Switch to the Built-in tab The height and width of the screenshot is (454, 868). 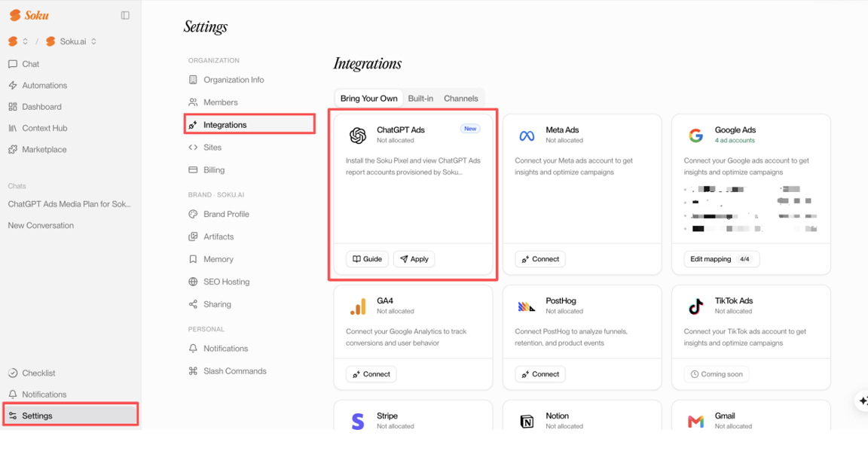420,99
